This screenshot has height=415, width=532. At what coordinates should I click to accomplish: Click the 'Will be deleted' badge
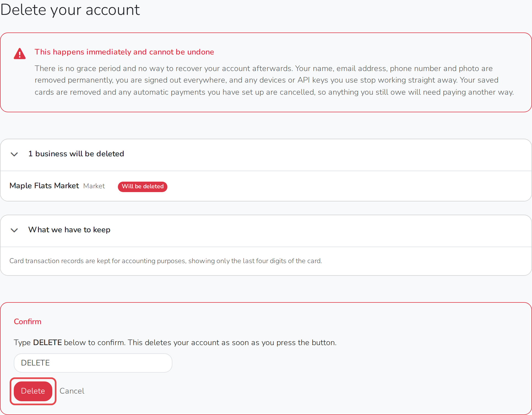[143, 187]
